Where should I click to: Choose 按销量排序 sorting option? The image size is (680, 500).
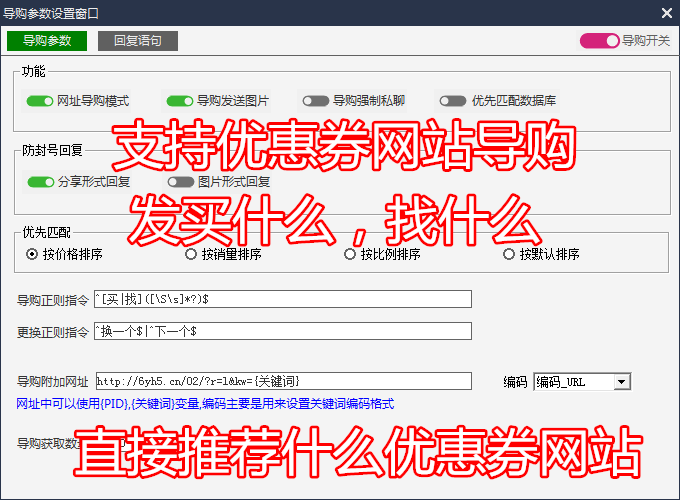(x=191, y=254)
